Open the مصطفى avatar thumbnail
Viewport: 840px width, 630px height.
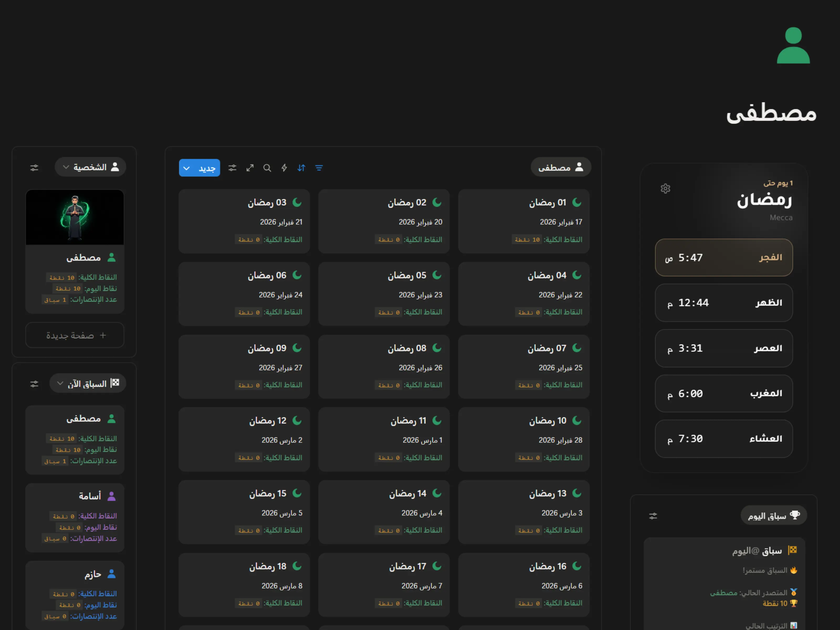tap(75, 217)
